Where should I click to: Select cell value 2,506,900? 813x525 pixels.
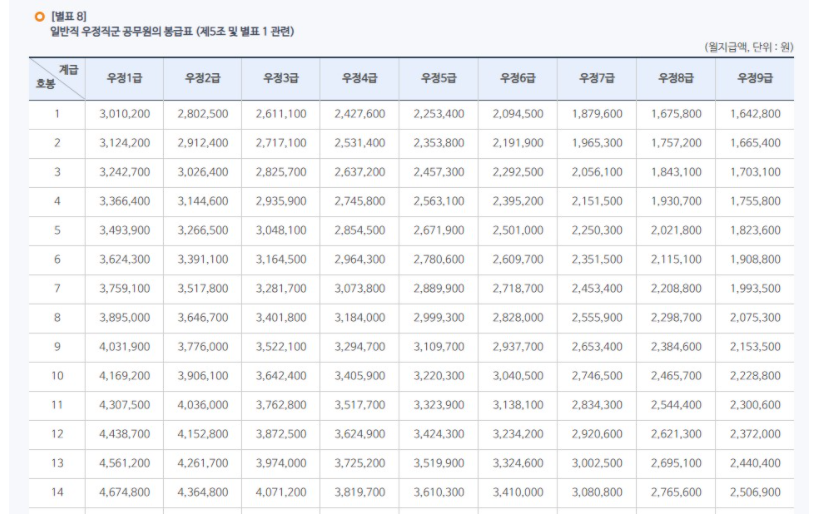[755, 492]
